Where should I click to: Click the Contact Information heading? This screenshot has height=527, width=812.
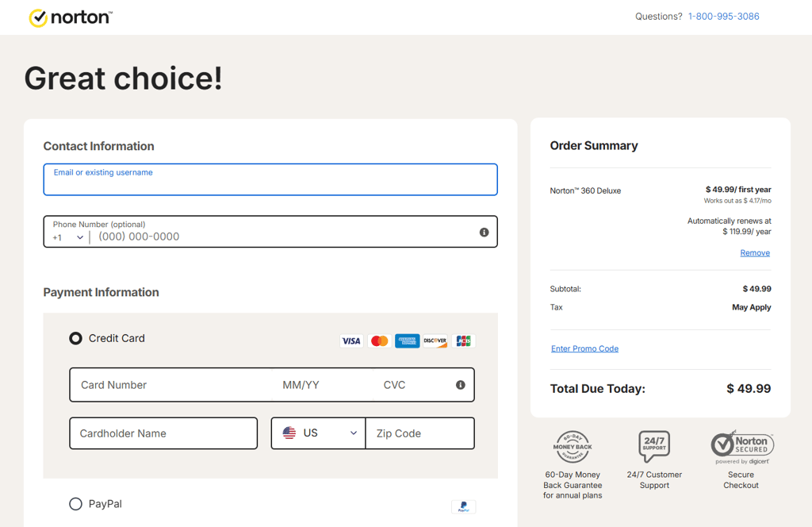point(98,146)
